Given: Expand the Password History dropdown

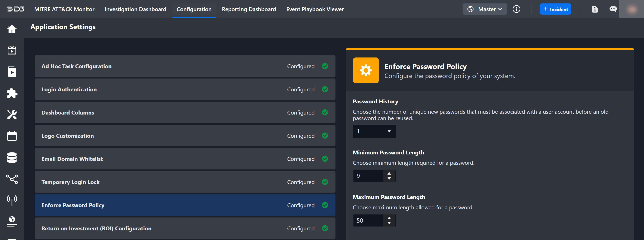Looking at the screenshot, I should click(374, 131).
